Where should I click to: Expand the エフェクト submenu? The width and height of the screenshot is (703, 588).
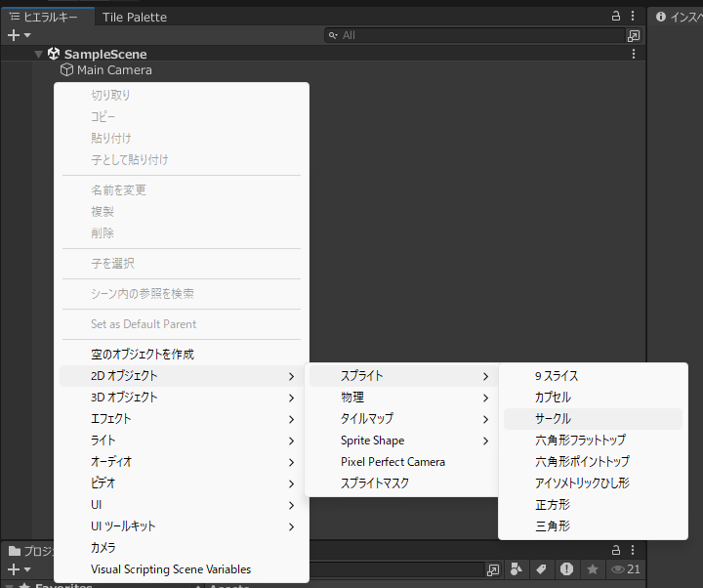click(182, 419)
